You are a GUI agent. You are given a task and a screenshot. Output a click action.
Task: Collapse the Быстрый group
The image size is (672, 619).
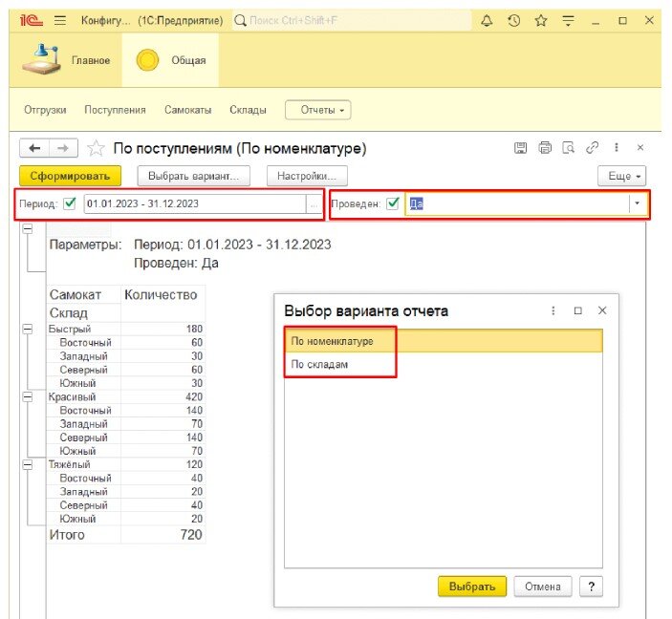pos(28,329)
